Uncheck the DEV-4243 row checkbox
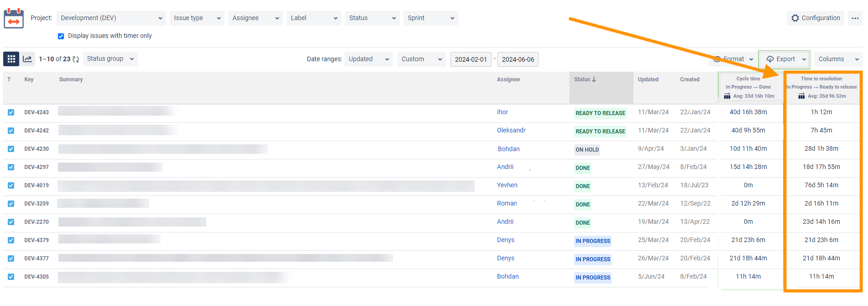The image size is (868, 306). (11, 112)
